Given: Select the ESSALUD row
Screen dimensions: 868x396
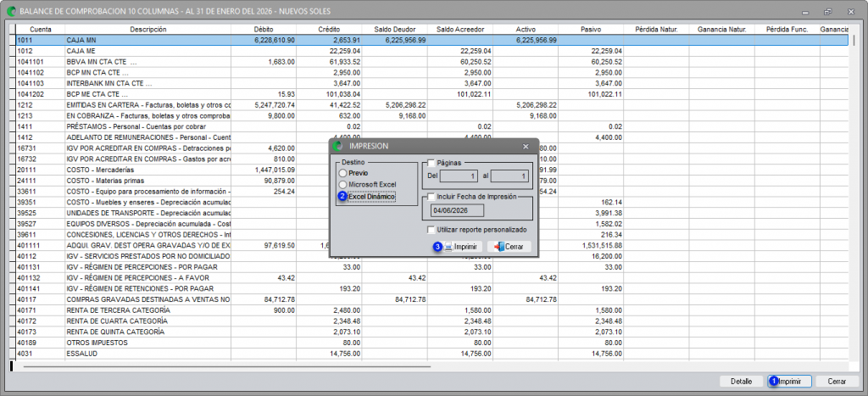Looking at the screenshot, I should point(431,354).
